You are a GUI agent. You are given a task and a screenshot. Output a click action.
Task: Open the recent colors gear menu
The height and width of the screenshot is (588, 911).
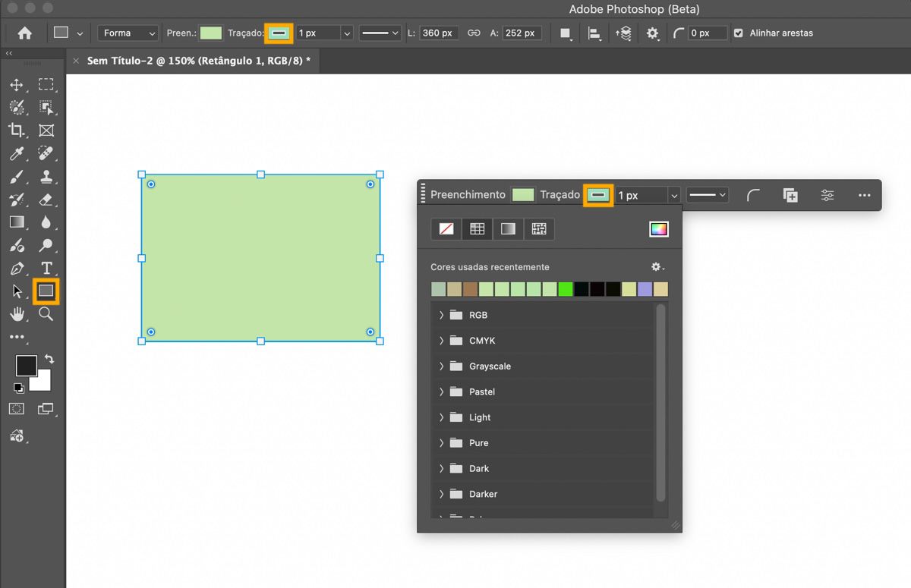[657, 267]
